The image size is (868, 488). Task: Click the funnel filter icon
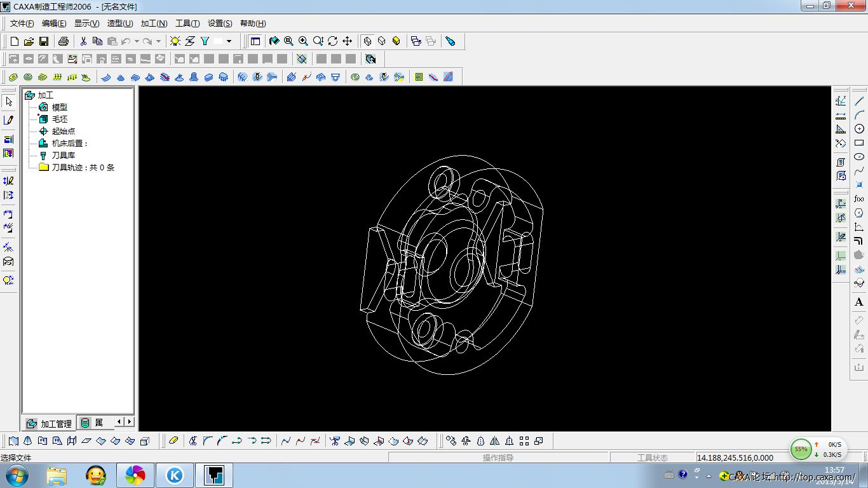[x=205, y=41]
